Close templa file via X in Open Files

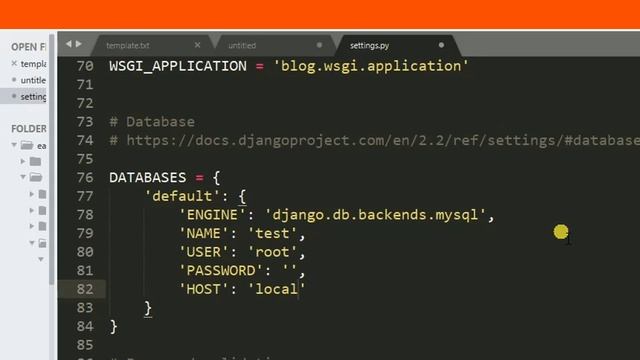(x=14, y=63)
